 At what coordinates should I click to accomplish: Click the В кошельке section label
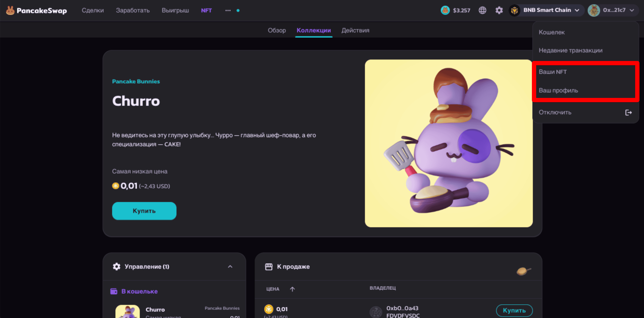click(139, 291)
